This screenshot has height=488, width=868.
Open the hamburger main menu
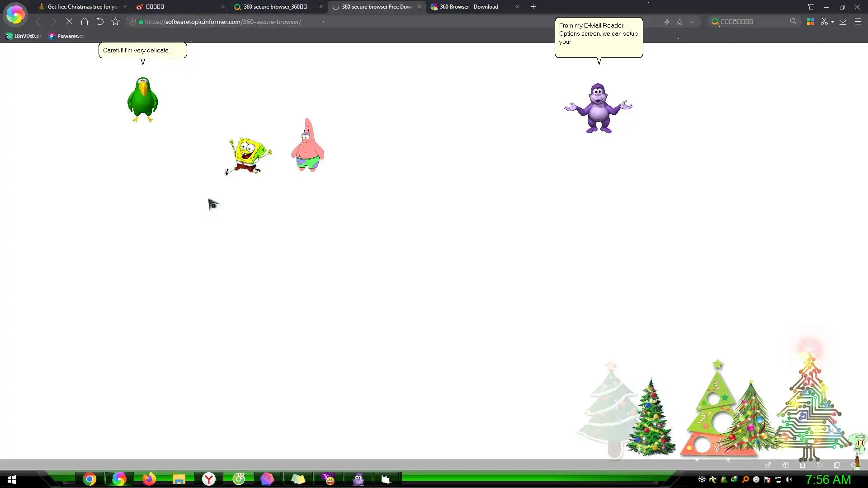click(858, 22)
